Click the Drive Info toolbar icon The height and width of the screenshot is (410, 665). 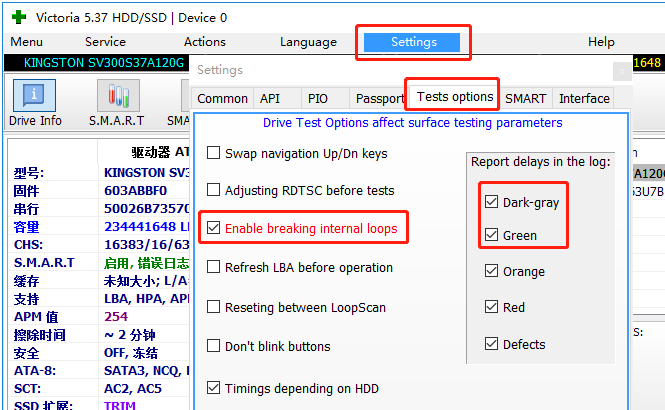coord(35,97)
